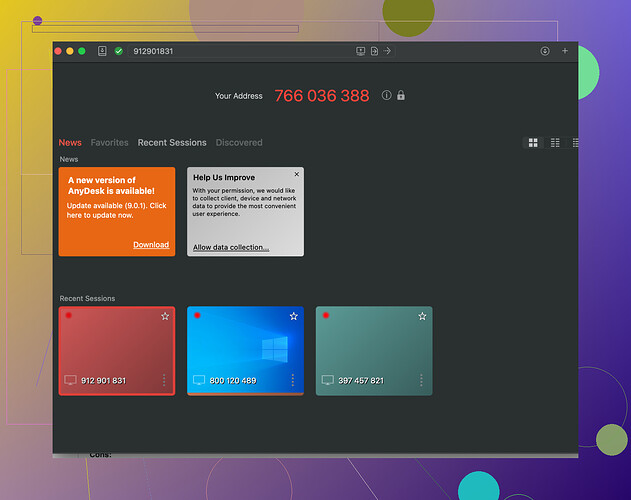Click Allow data collection link
Viewport: 631px width, 500px height.
pyautogui.click(x=231, y=247)
